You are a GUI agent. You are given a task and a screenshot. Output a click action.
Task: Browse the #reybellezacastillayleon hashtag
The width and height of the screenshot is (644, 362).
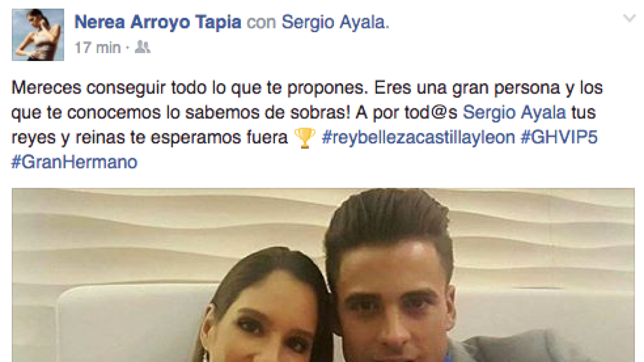419,138
